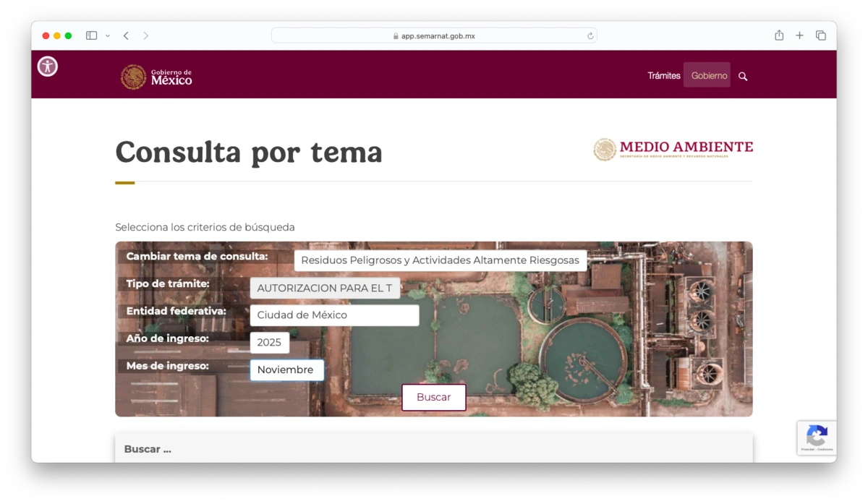Image resolution: width=868 pixels, height=504 pixels.
Task: Click the Safari tab overview icon
Action: pyautogui.click(x=821, y=35)
